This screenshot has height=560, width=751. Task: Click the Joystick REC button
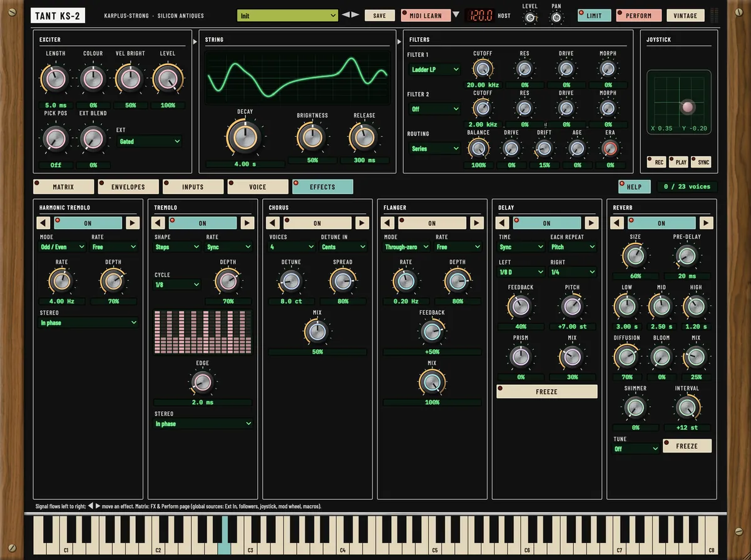click(x=656, y=162)
